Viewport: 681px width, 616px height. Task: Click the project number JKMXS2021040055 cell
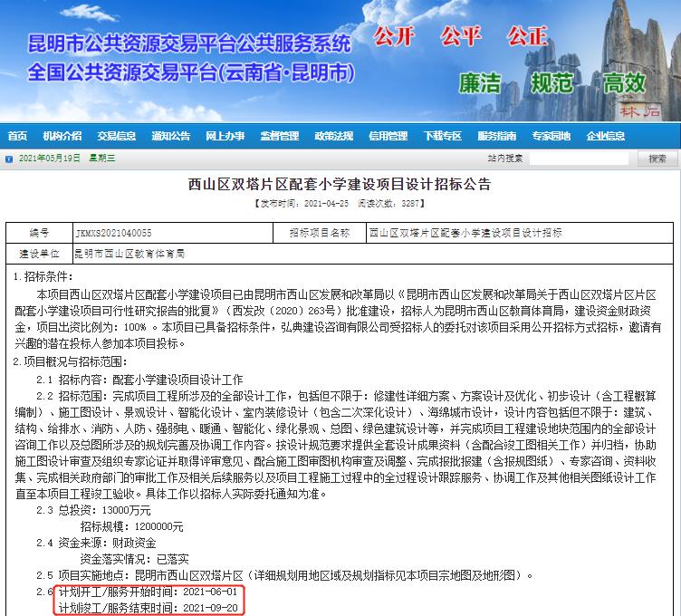coord(173,234)
